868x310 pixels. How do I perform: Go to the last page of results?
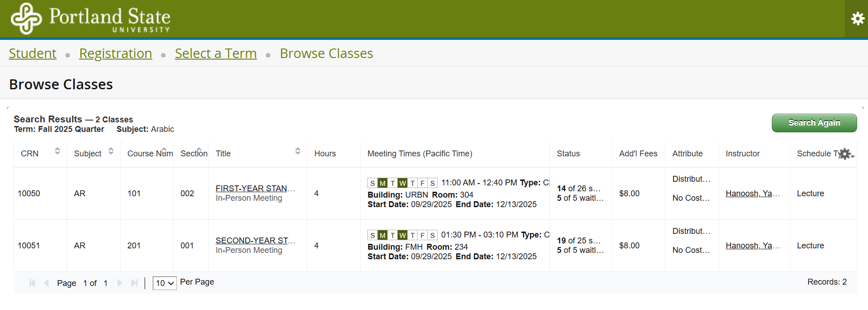pos(134,283)
